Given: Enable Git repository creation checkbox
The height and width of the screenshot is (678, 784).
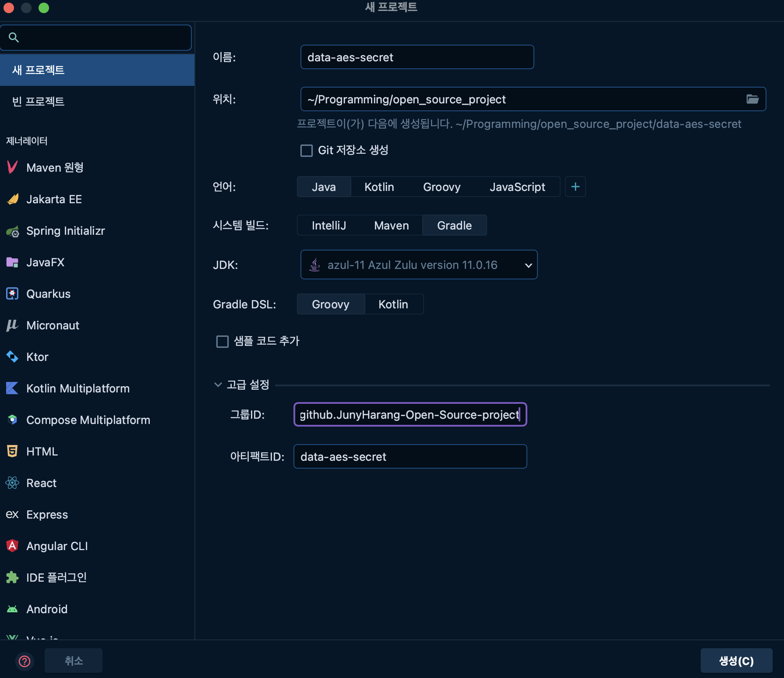Looking at the screenshot, I should point(307,151).
